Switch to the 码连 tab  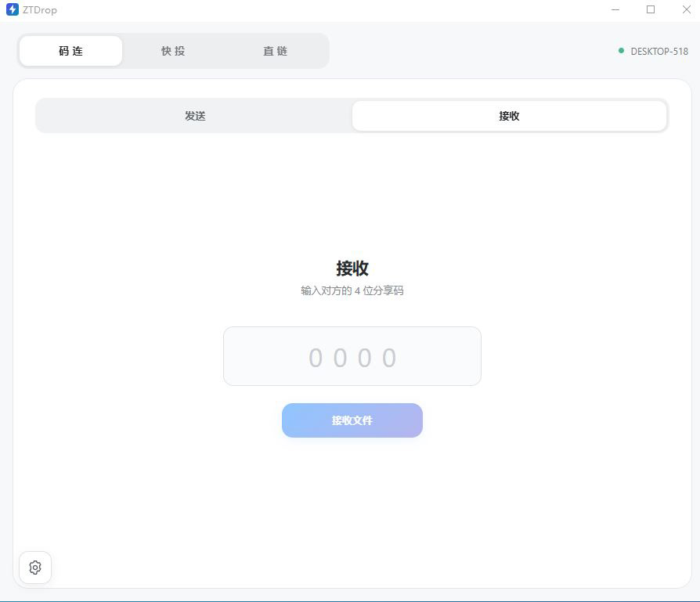coord(71,51)
